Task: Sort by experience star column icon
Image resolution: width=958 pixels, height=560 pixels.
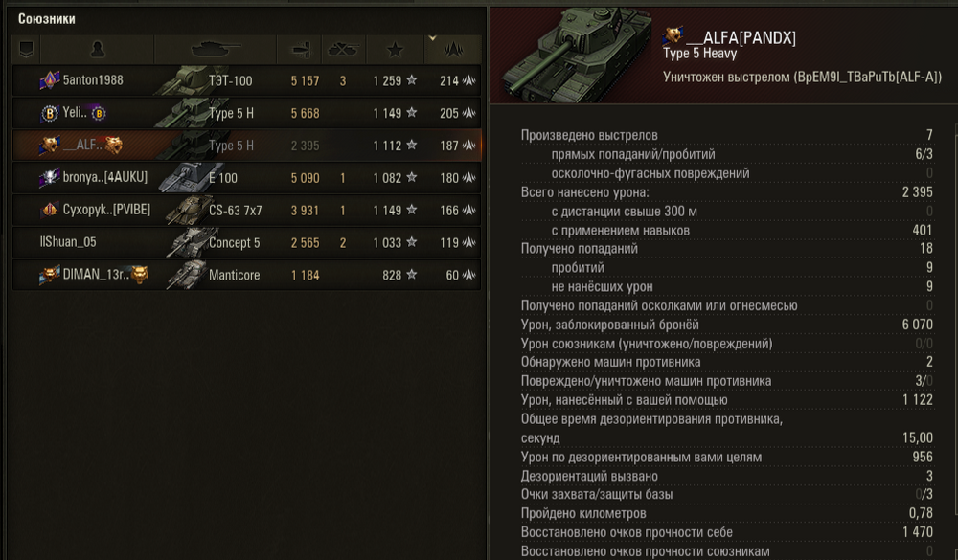Action: tap(395, 50)
